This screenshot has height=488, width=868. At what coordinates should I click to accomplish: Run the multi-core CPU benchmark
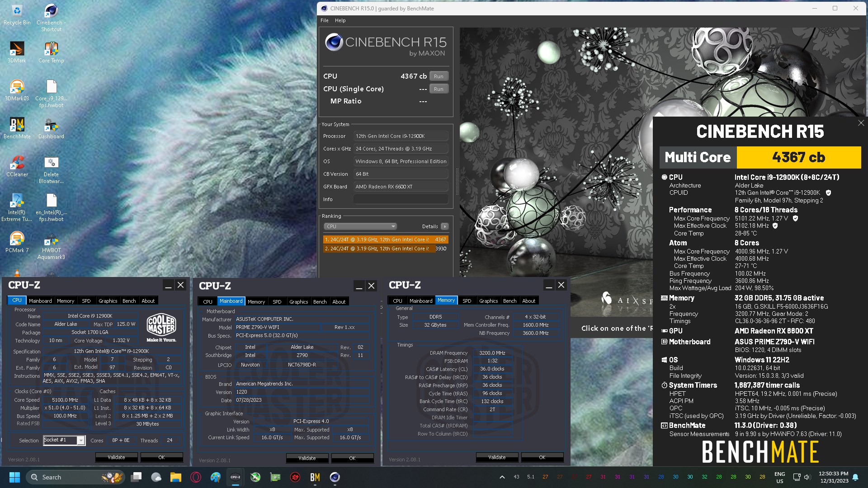pos(439,76)
